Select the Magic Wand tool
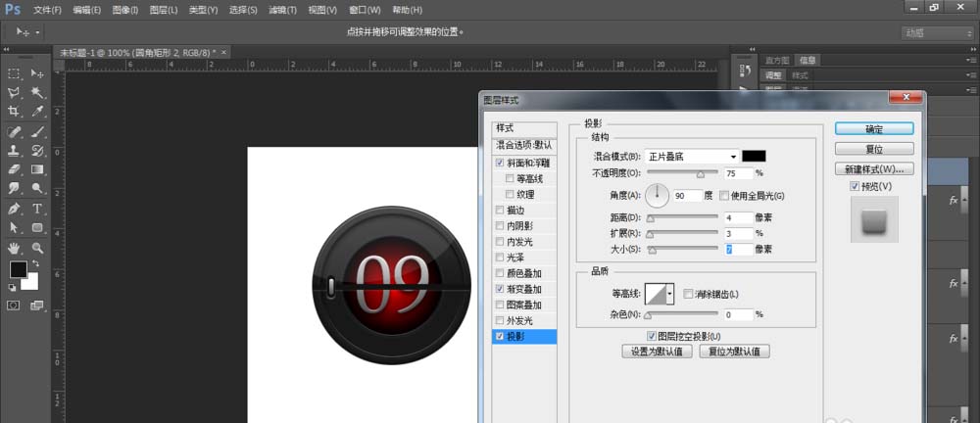Image resolution: width=980 pixels, height=423 pixels. (x=37, y=93)
